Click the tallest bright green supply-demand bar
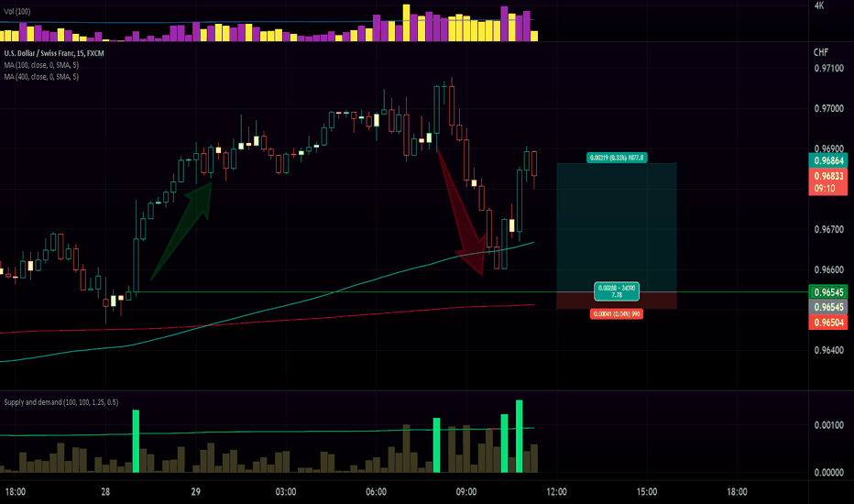This screenshot has height=504, width=854. coord(519,436)
